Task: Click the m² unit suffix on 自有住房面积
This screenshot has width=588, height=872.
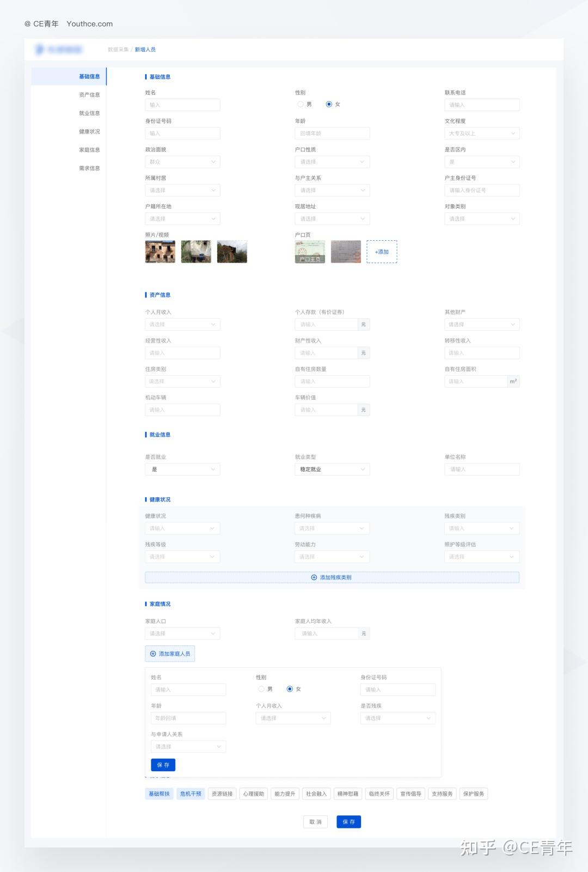Action: (513, 381)
